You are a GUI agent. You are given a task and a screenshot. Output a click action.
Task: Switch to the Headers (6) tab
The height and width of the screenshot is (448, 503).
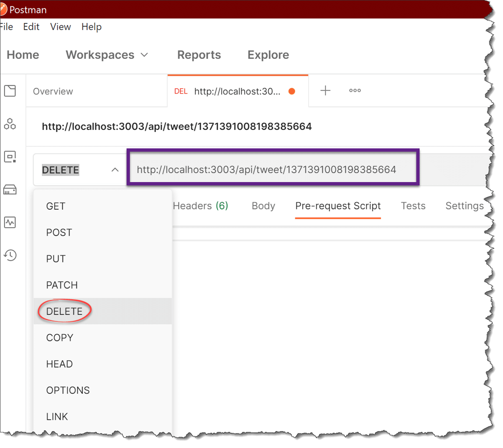[x=200, y=206]
